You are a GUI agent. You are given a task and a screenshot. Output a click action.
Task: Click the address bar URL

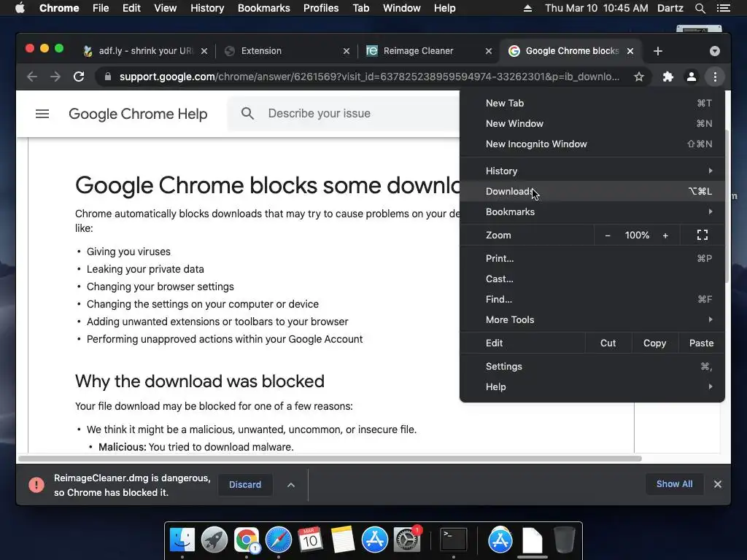(369, 77)
